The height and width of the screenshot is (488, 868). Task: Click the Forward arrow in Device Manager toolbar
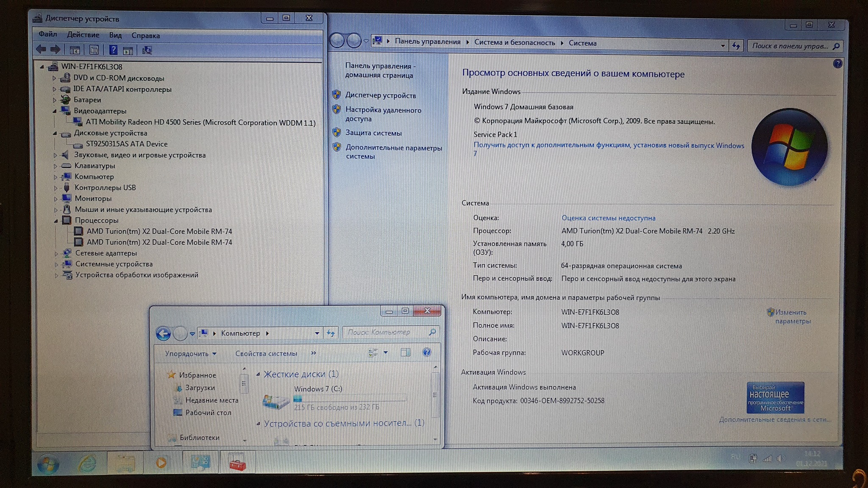[x=55, y=49]
